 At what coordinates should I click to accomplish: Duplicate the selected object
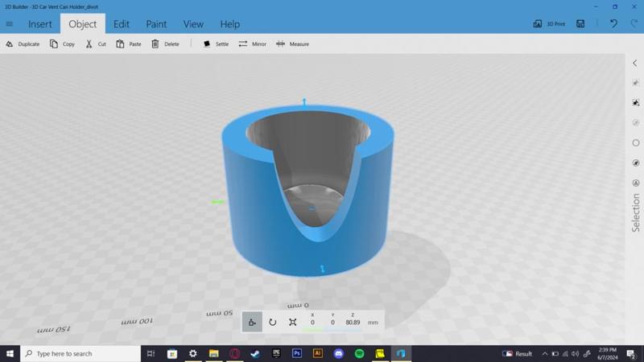point(23,44)
